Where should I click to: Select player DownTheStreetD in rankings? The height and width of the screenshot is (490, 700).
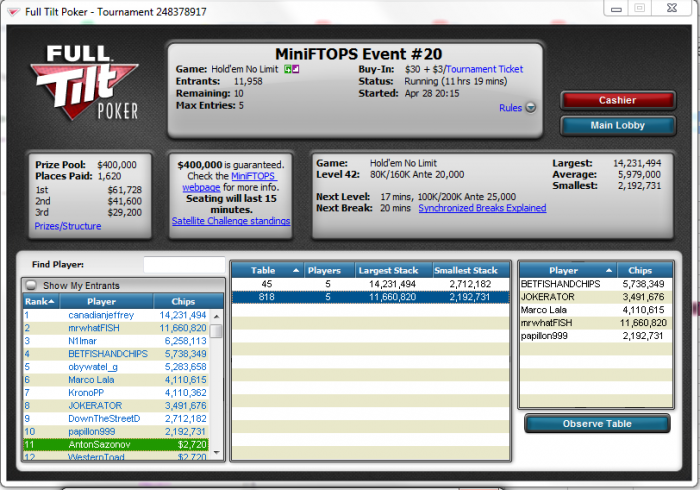click(x=116, y=419)
